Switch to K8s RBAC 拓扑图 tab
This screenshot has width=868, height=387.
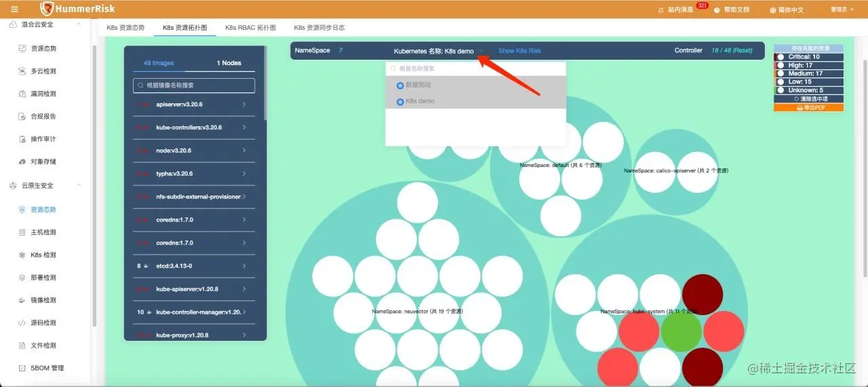click(251, 28)
